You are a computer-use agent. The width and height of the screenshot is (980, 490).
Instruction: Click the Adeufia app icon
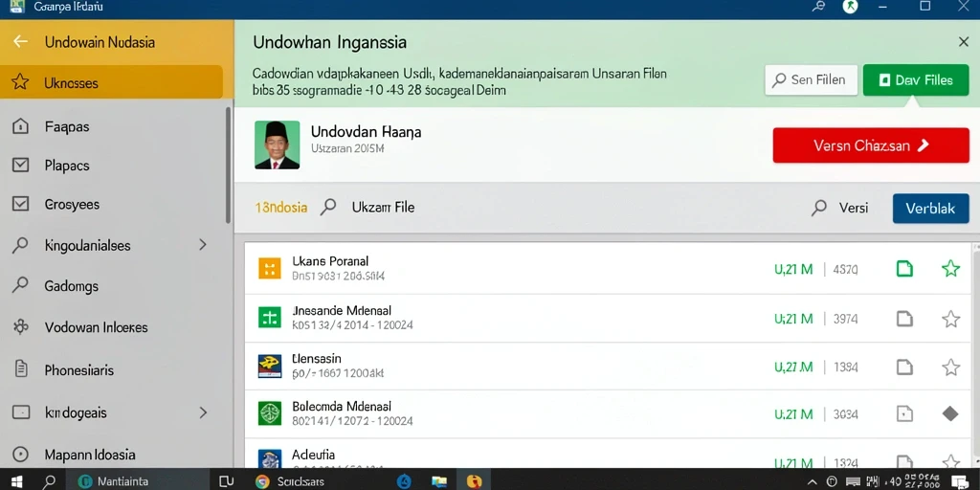pos(270,459)
